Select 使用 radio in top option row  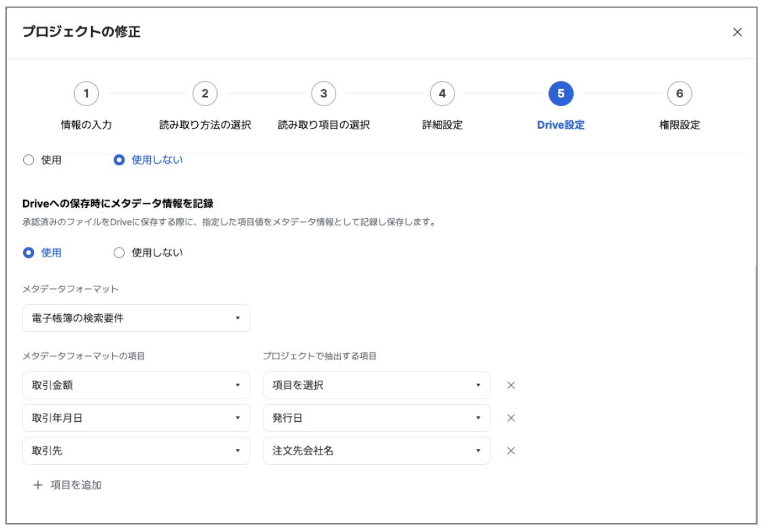pos(29,160)
